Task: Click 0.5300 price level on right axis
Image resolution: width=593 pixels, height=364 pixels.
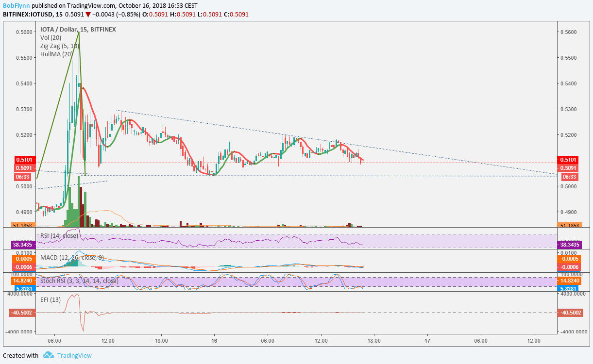Action: pos(568,109)
